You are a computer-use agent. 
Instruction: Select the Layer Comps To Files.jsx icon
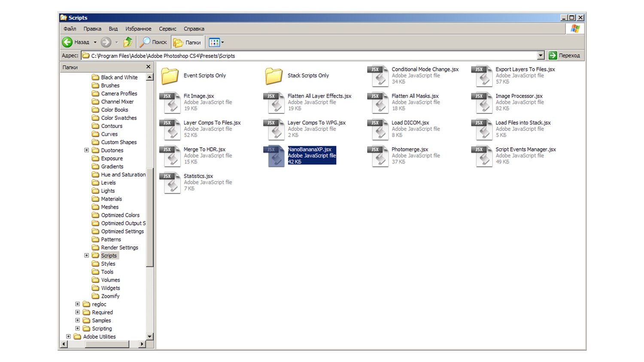tap(170, 129)
